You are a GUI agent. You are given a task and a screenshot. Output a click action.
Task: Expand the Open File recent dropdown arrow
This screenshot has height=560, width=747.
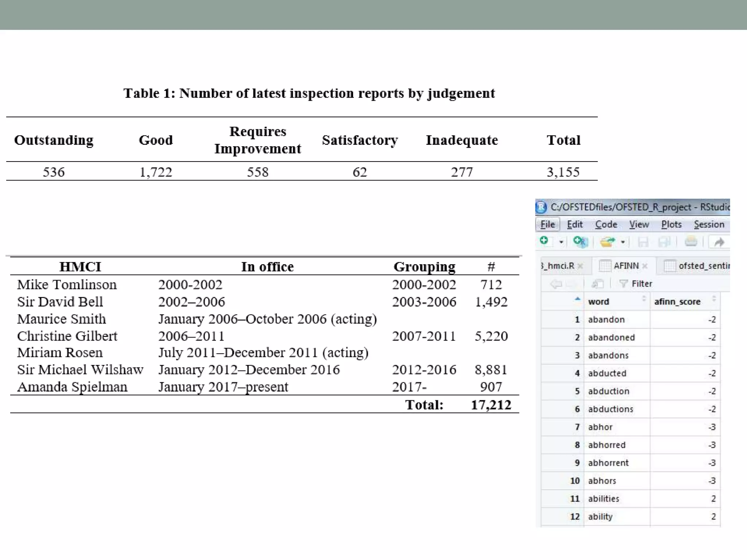623,242
